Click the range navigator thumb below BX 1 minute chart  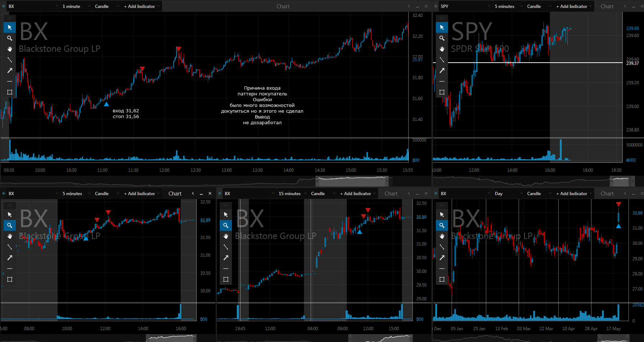tap(352, 181)
